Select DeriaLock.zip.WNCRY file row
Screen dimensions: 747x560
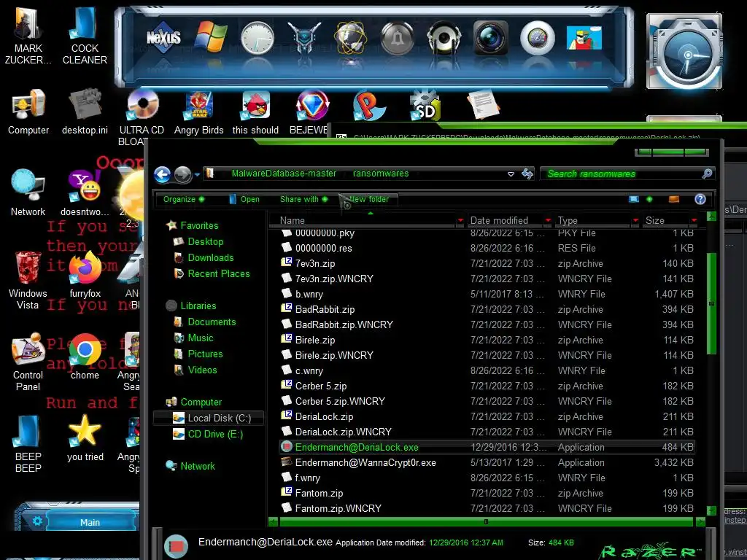click(487, 432)
